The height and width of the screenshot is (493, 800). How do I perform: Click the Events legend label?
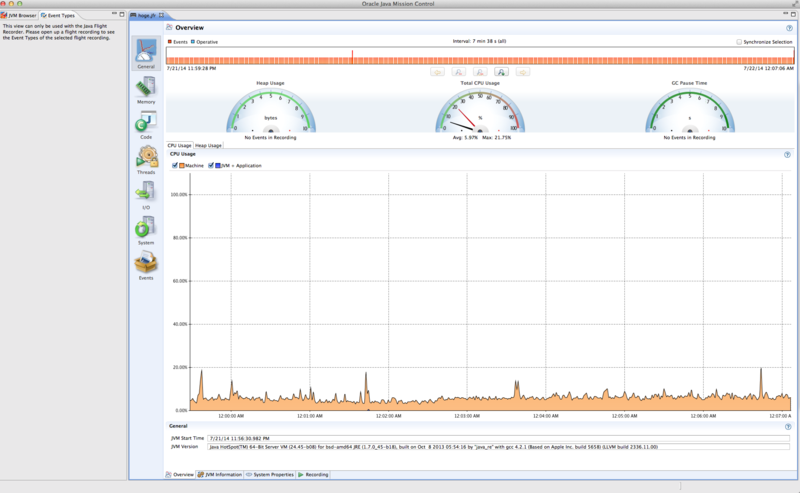click(x=180, y=42)
